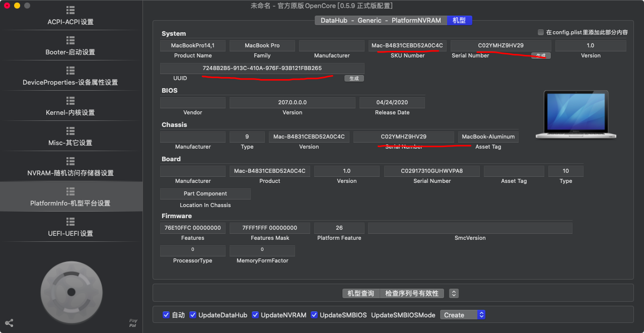Click the empty SmcVersion field
This screenshot has width=644, height=333.
[x=470, y=228]
